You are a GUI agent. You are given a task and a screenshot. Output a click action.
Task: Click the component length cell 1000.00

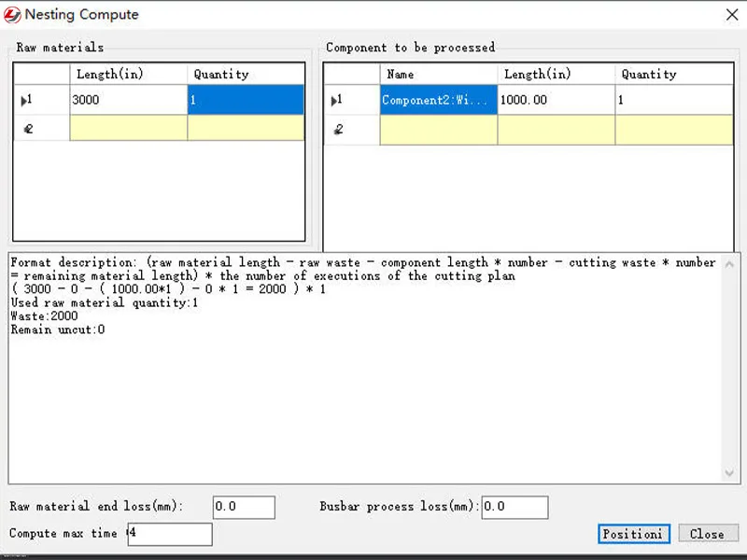(x=556, y=100)
